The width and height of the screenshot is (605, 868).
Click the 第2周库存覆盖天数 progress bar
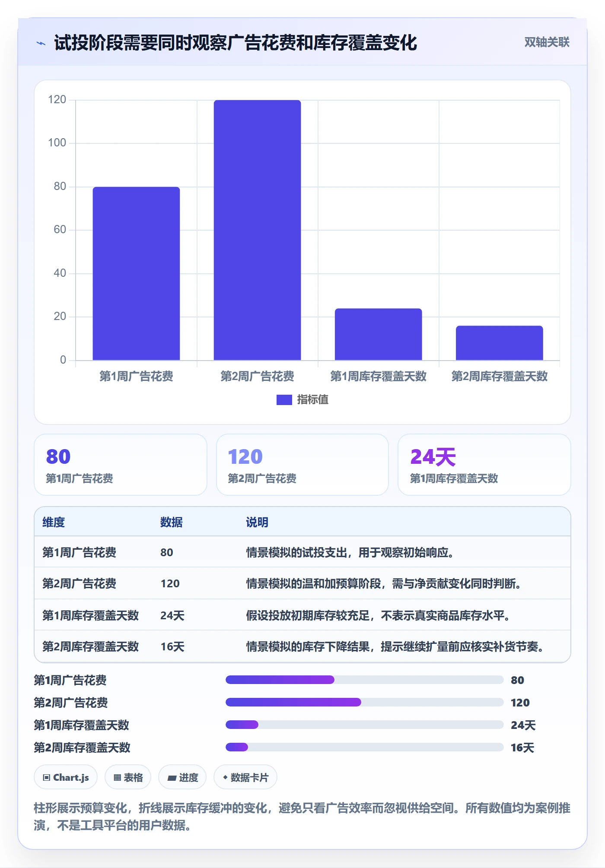tap(364, 747)
